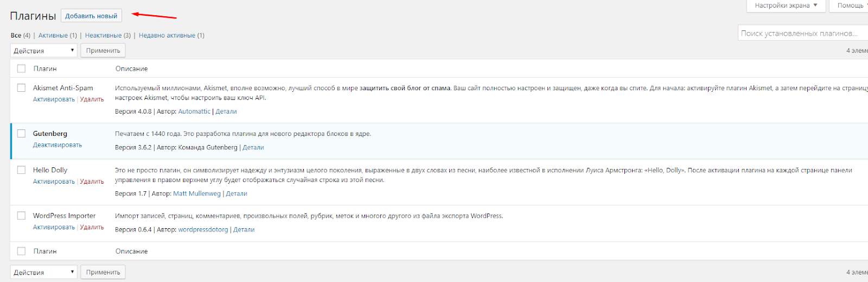Show "Недавно активные (1)" plugins
Viewport: 868px width, 282px height.
tap(171, 35)
